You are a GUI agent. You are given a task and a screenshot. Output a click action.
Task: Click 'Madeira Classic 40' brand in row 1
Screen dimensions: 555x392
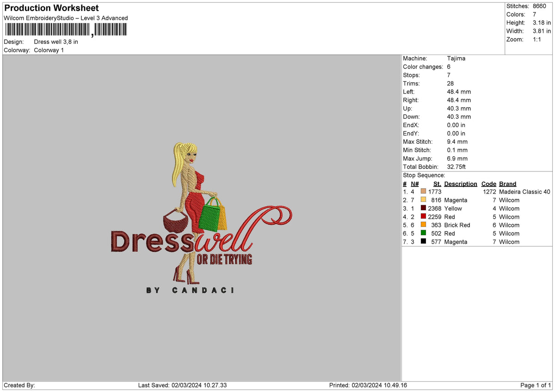[524, 191]
